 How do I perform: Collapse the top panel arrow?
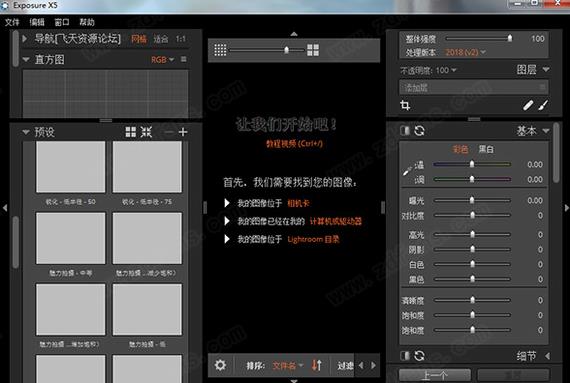[x=294, y=34]
